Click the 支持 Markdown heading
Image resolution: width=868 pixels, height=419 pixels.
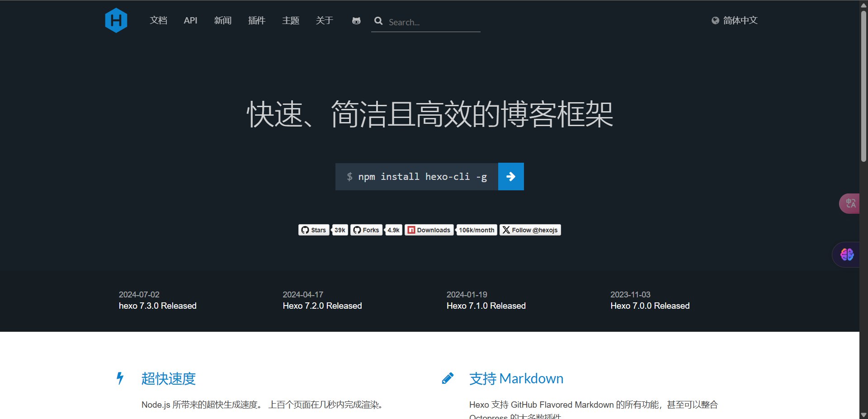click(516, 378)
